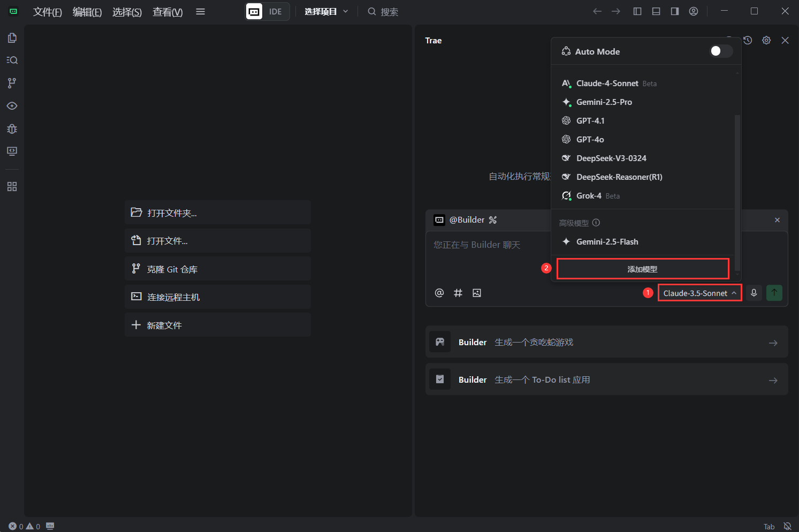Viewport: 799px width, 532px height.
Task: Select the DeepSeek-V3-0324 model entry
Action: click(611, 158)
